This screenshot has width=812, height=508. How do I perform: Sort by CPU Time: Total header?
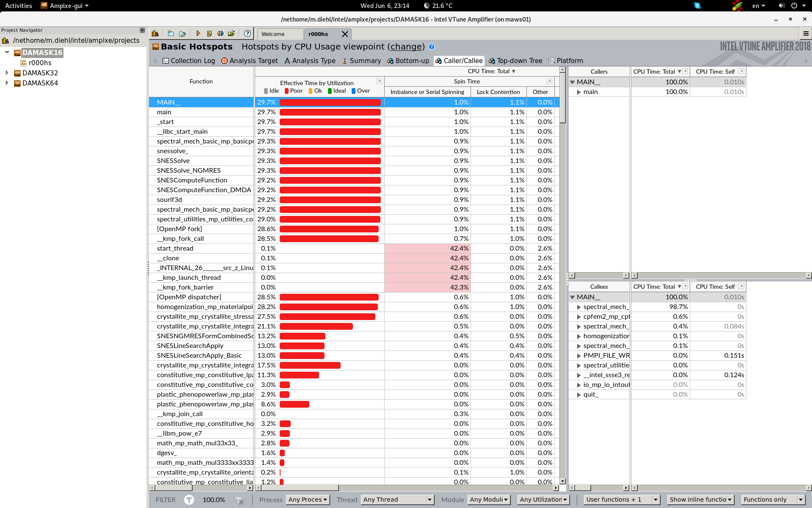(x=491, y=71)
